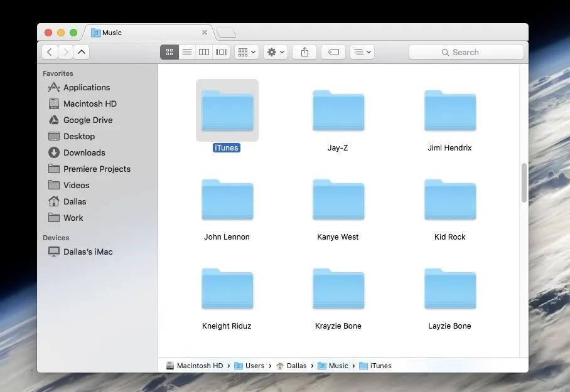Viewport: 570px width, 392px height.
Task: Click the Search field
Action: [x=466, y=52]
